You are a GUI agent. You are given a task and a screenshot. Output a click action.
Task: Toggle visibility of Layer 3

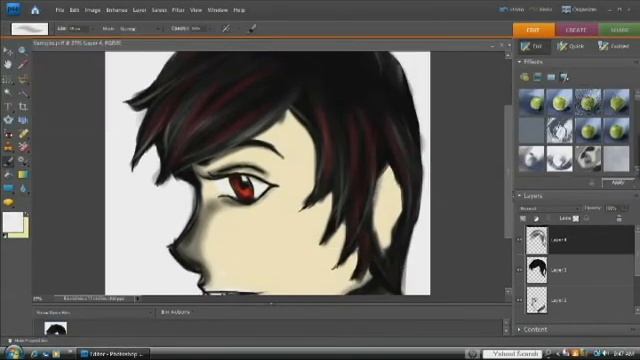(519, 270)
